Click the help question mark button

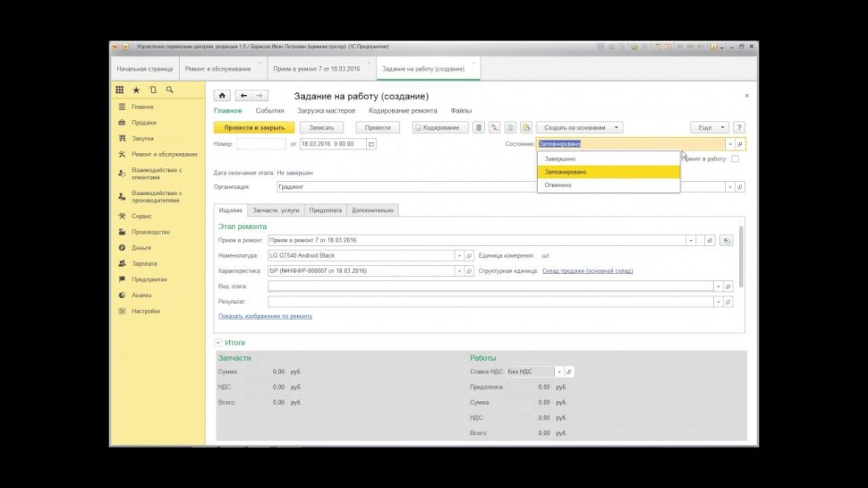coord(739,128)
